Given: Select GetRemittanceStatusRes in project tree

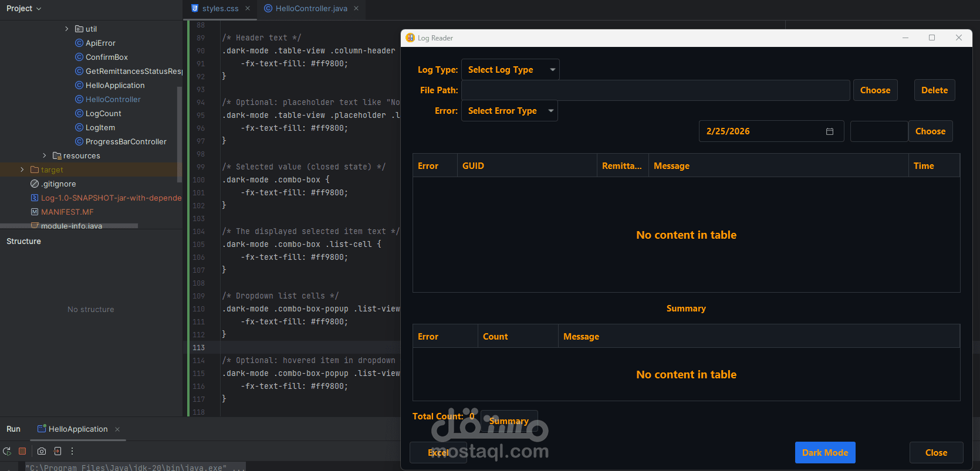Looking at the screenshot, I should click(x=134, y=71).
